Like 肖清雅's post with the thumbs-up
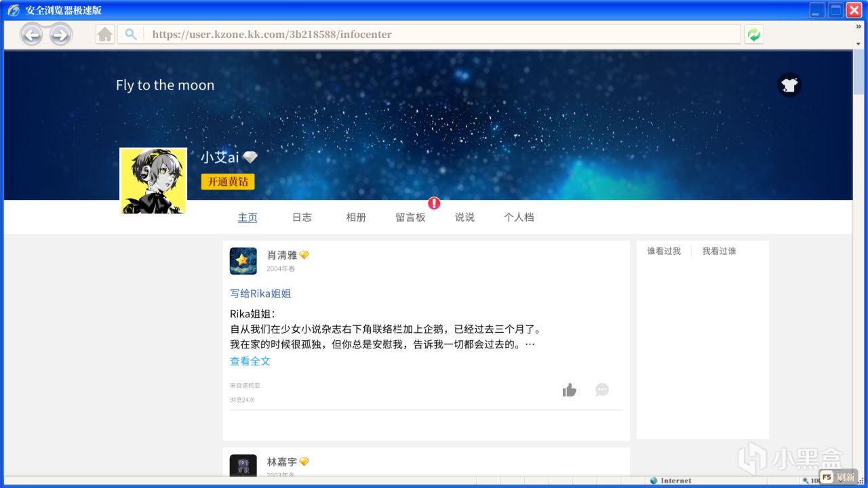 tap(569, 390)
